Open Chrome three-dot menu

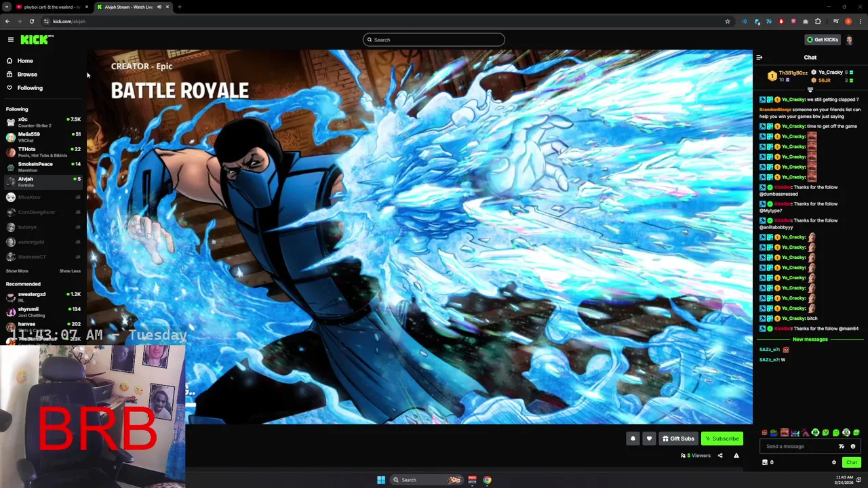[860, 22]
